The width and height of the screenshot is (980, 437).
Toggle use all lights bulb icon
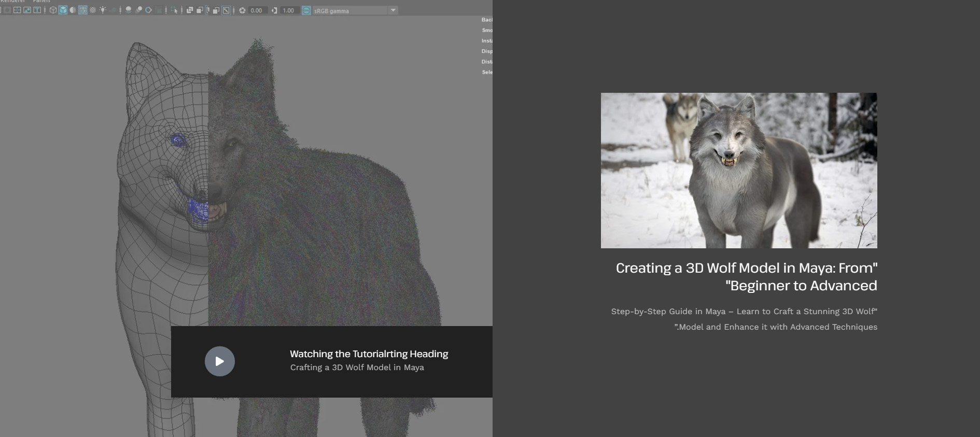[103, 10]
